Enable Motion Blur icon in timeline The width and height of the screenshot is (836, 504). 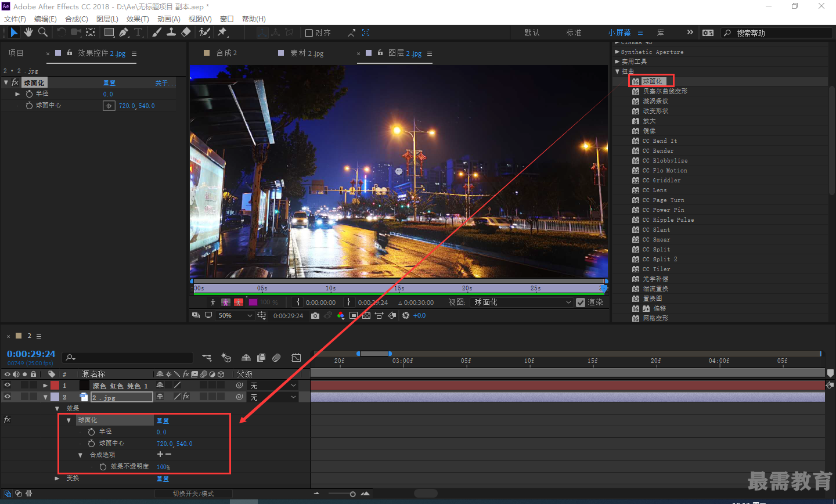pos(277,358)
